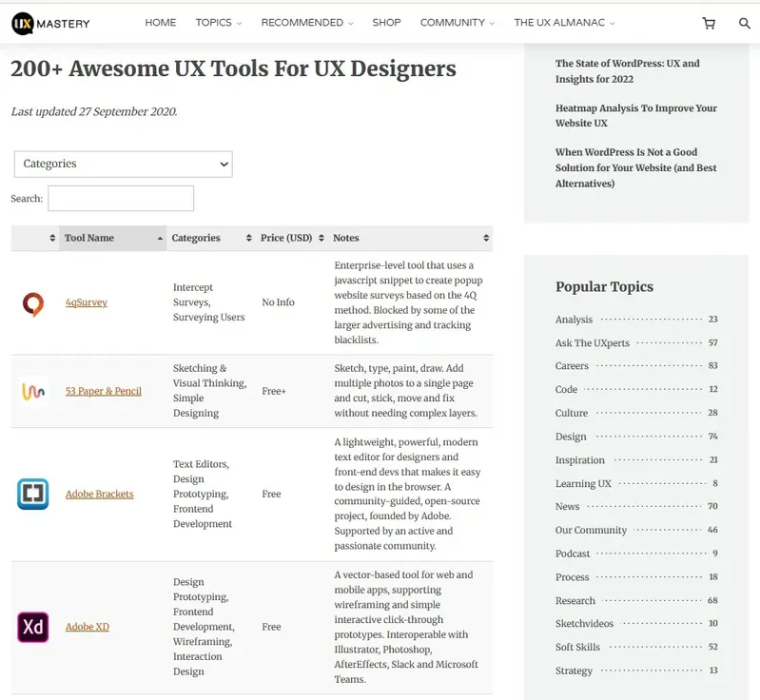Open the Our Community topic
This screenshot has height=700, width=760.
(591, 530)
